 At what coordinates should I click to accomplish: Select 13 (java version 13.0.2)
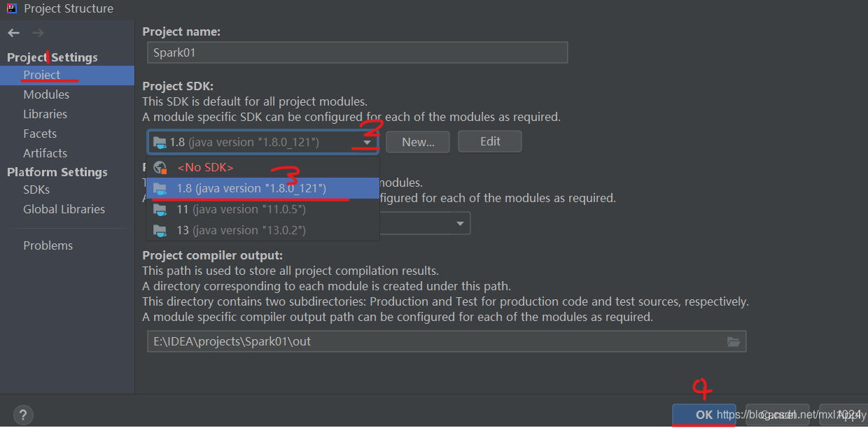pos(241,229)
